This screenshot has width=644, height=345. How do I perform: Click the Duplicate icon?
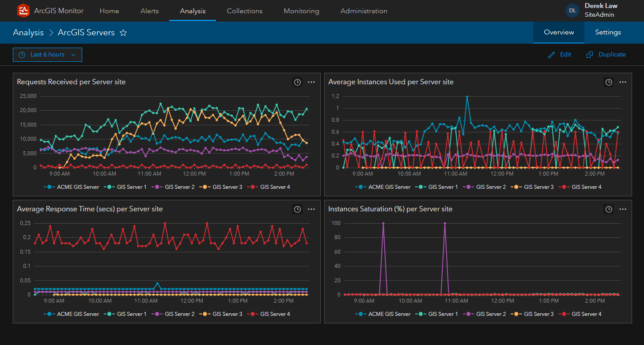[x=590, y=55]
